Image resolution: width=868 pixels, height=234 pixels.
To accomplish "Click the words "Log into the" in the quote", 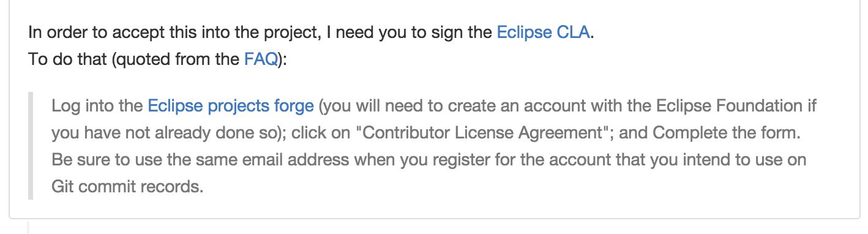I will point(97,106).
